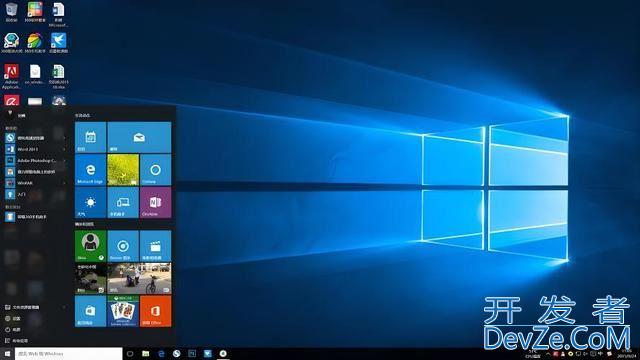This screenshot has height=360, width=640.
Task: Open the Recycle Bin desktop icon
Action: (11, 12)
